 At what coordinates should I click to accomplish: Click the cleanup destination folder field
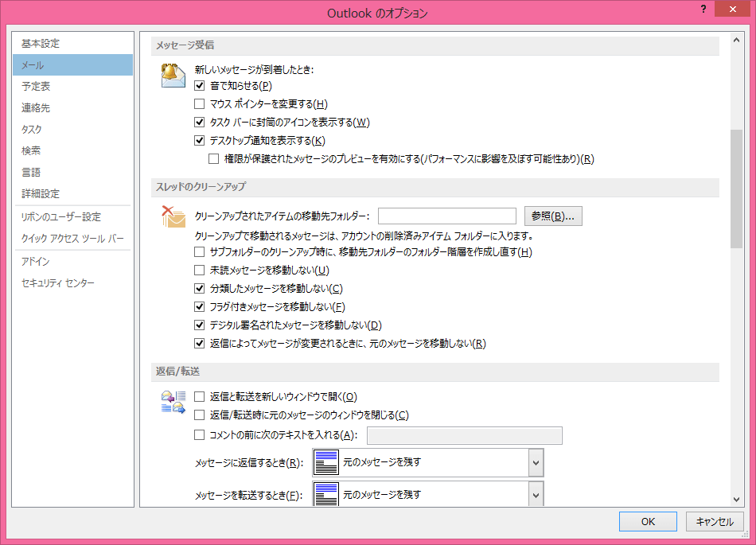pyautogui.click(x=447, y=216)
